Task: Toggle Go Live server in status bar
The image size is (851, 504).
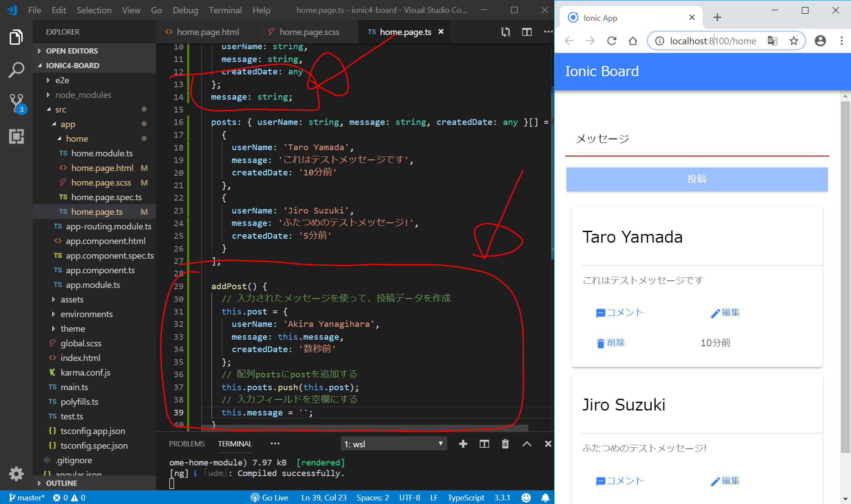Action: point(269,497)
